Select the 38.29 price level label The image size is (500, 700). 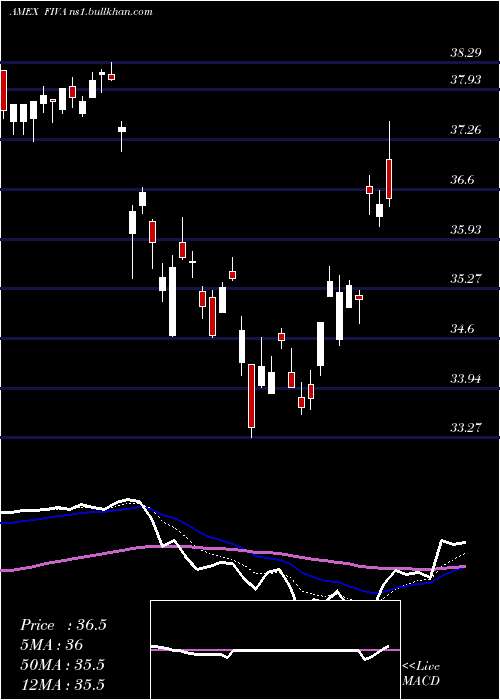point(465,53)
